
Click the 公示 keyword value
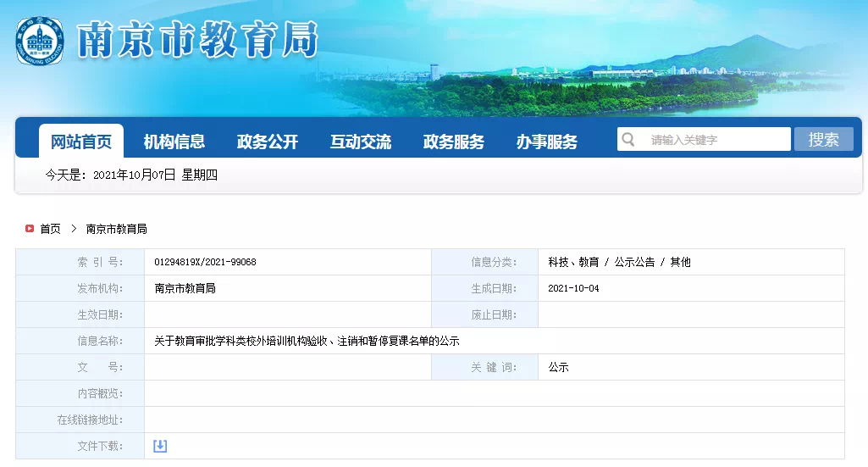[558, 368]
